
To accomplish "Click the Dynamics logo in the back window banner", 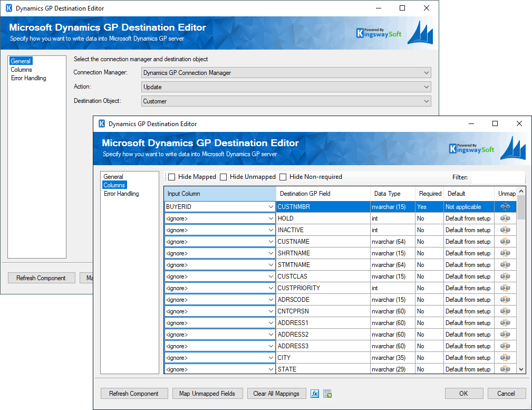I will (420, 33).
